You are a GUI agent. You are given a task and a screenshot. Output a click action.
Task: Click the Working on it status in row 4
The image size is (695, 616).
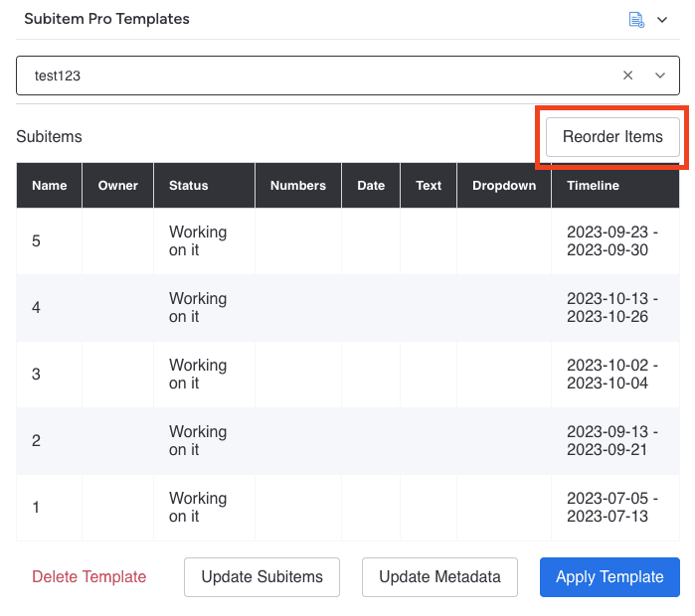point(198,307)
